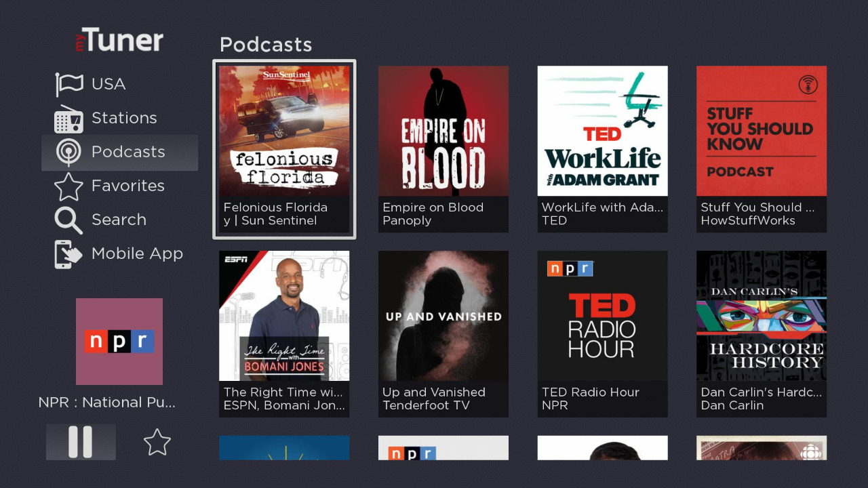Open Dan Carlin's Hardcore History cover

[x=762, y=316]
